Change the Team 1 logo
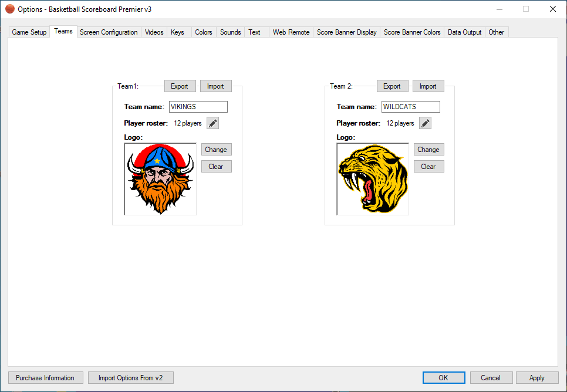Screen dimensions: 567x392 tap(216, 150)
